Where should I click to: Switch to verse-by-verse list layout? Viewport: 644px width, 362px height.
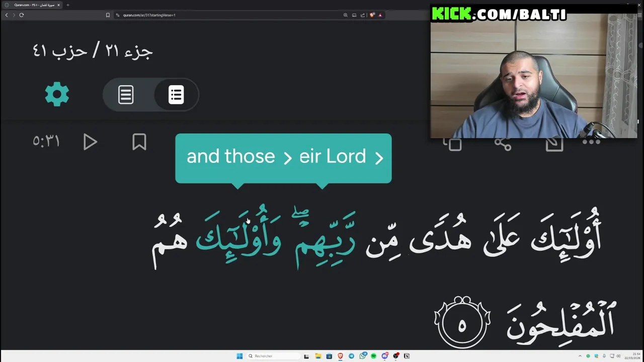click(x=176, y=95)
